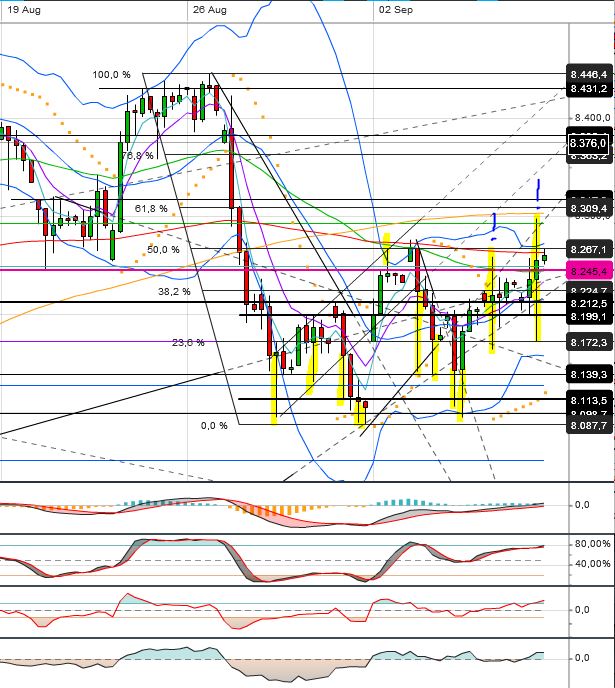Select the 38,2 % Fibonacci label
The height and width of the screenshot is (688, 615).
coord(174,291)
